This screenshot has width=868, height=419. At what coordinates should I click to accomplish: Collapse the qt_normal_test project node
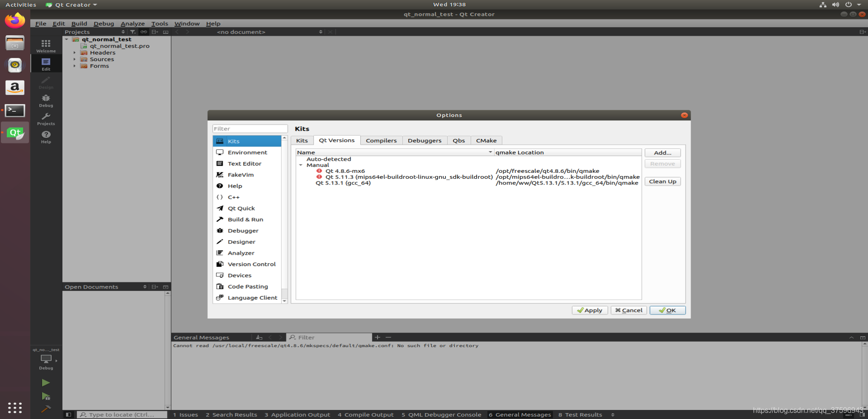point(67,39)
